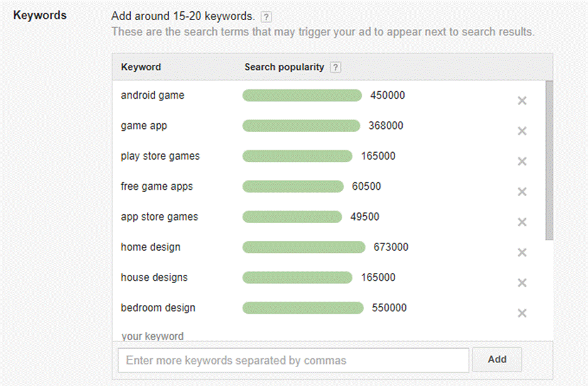Image resolution: width=588 pixels, height=386 pixels.
Task: Remove the 'game app' keyword
Action: 521,131
